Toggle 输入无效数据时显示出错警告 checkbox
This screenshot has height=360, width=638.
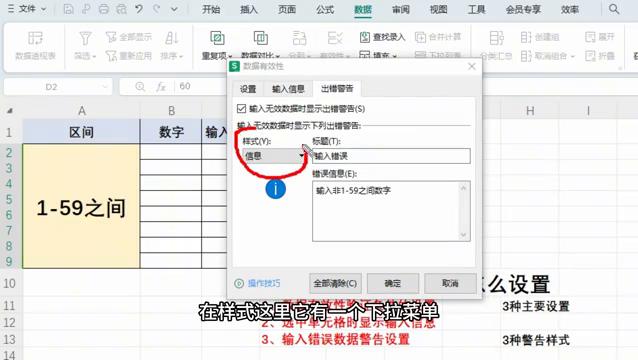[241, 109]
